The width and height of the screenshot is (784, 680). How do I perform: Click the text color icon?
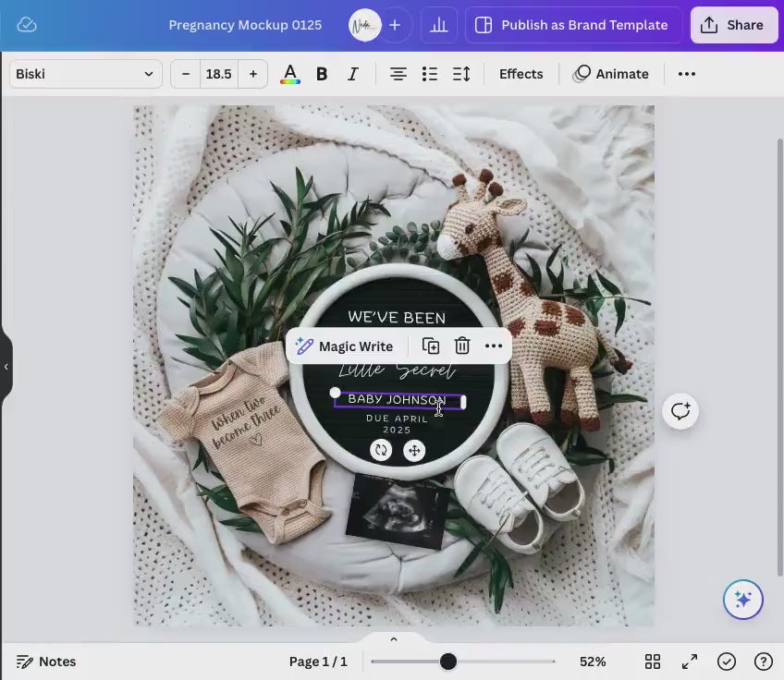pyautogui.click(x=289, y=74)
